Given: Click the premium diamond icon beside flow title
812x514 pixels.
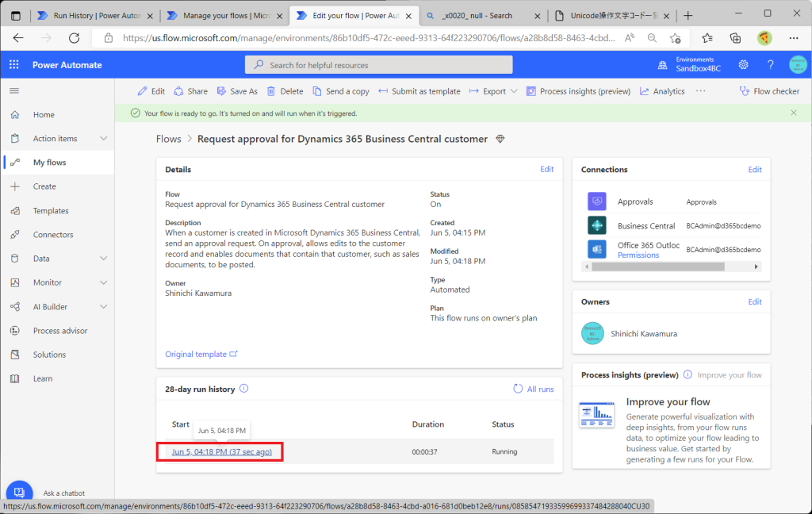Looking at the screenshot, I should tap(500, 139).
